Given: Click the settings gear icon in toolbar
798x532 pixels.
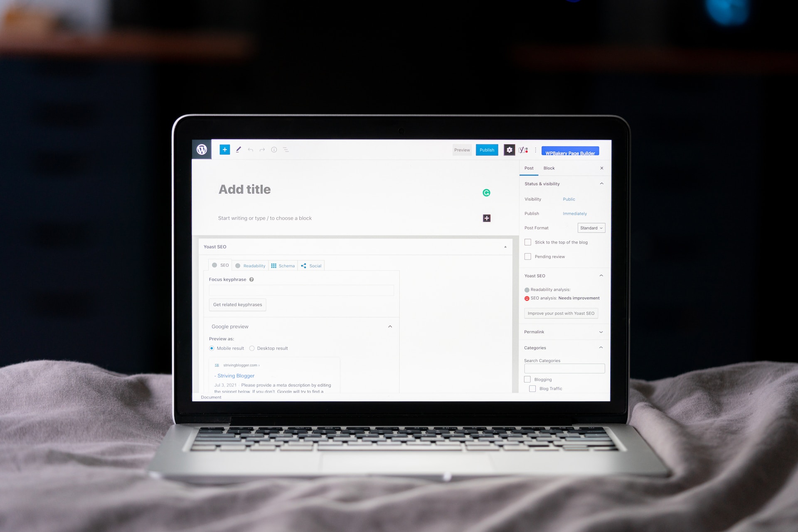Looking at the screenshot, I should pyautogui.click(x=509, y=150).
